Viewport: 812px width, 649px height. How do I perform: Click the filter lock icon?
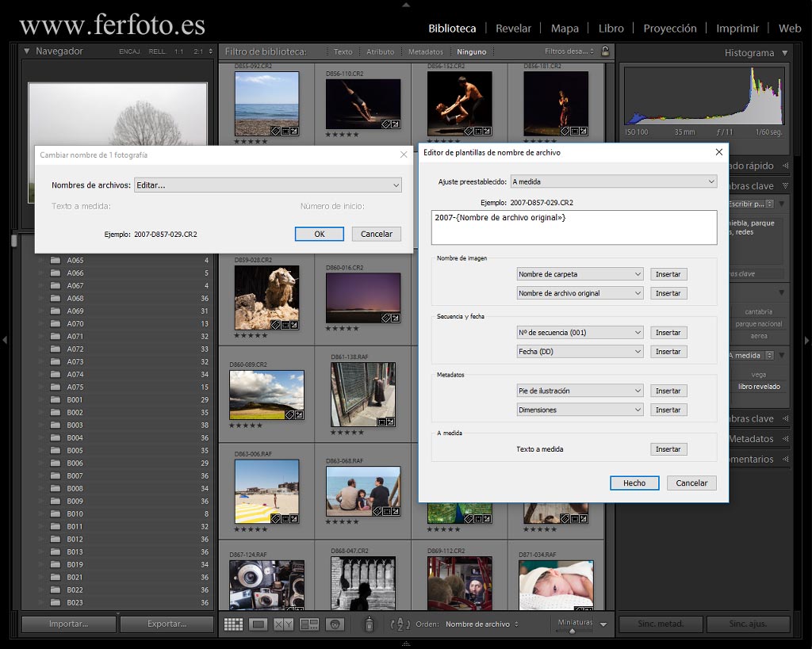pos(605,52)
